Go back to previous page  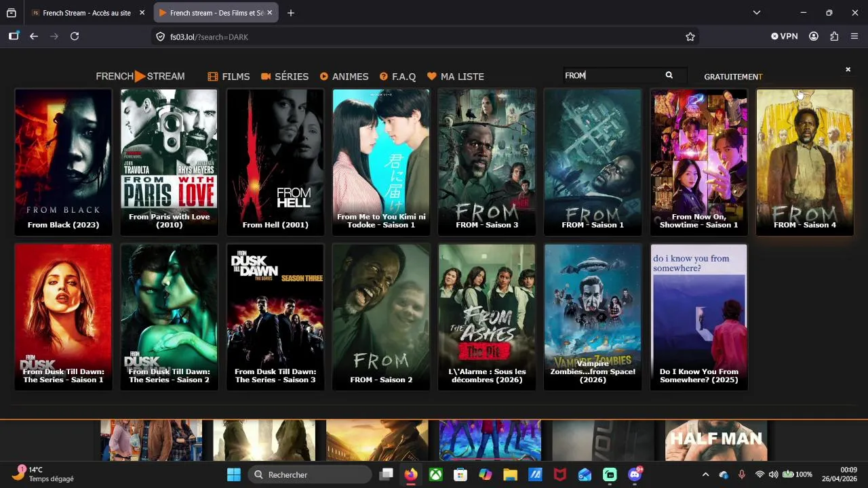point(34,37)
